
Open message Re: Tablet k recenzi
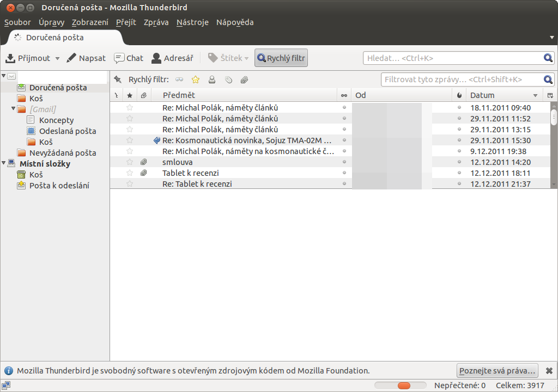[197, 184]
